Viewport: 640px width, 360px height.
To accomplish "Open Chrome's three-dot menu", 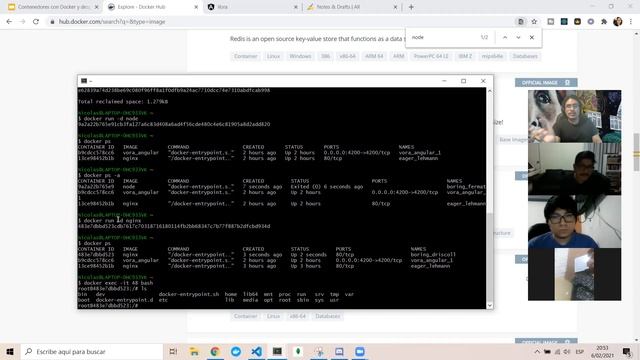I will click(x=631, y=22).
